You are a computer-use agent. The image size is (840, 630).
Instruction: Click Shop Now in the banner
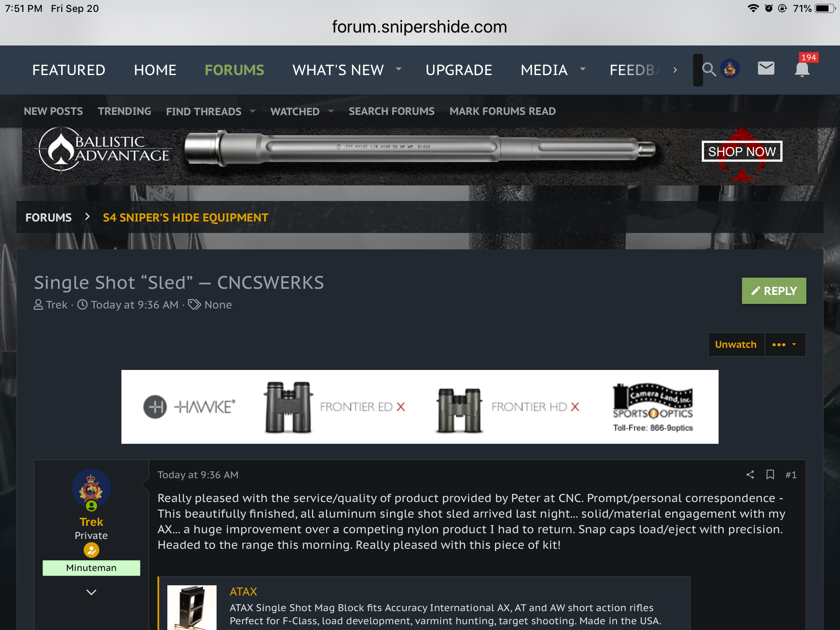tap(742, 151)
